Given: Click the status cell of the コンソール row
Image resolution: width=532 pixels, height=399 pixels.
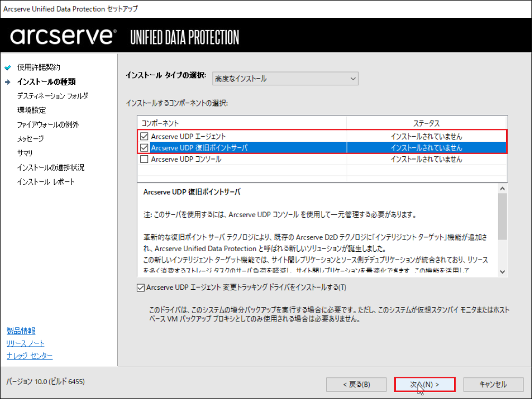Looking at the screenshot, I should click(x=427, y=159).
